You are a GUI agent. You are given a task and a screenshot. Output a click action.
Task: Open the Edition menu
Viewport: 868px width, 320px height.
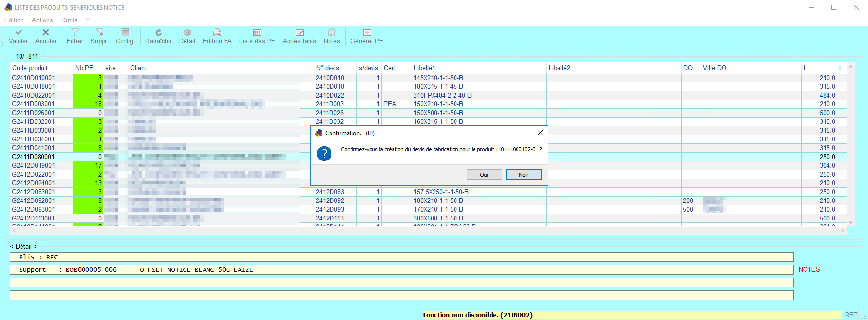14,20
